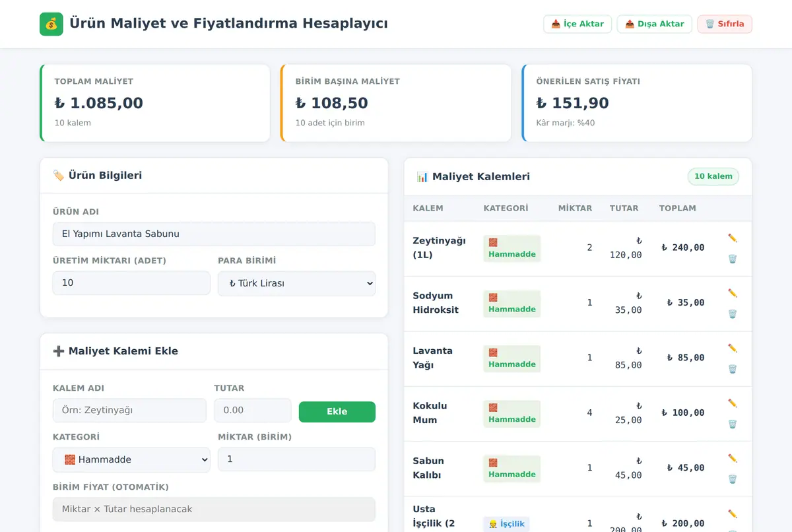Click the green Ekle button
The image size is (792, 532).
[x=337, y=411]
